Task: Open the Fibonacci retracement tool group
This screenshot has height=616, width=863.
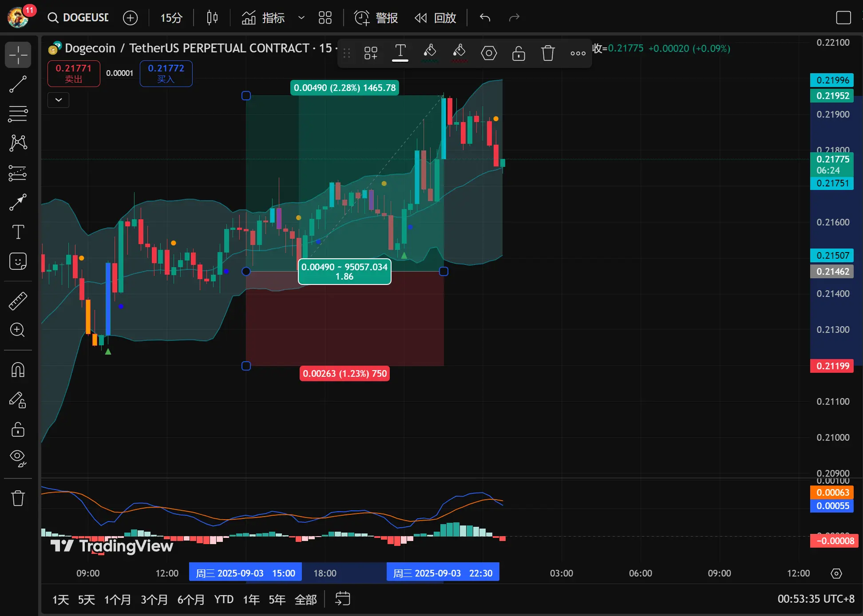Action: tap(18, 114)
